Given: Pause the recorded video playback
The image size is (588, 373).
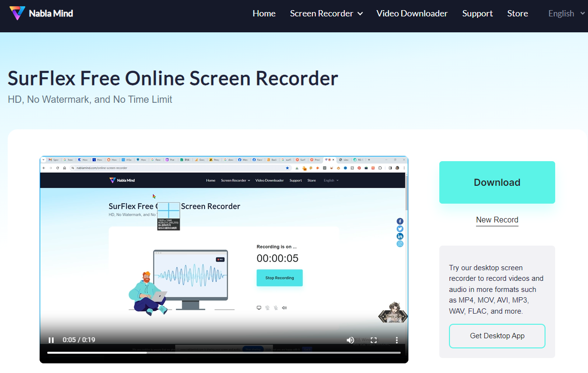Looking at the screenshot, I should tap(51, 340).
